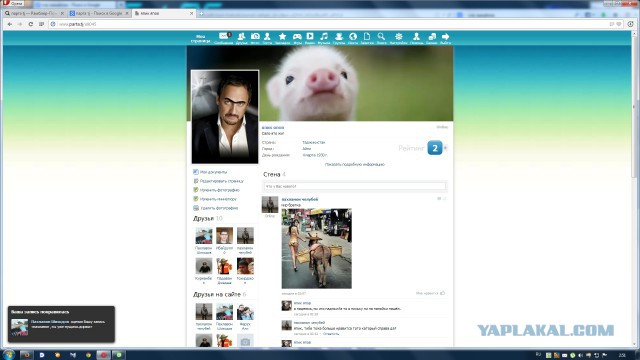Click Reply link under second comment

pos(331,334)
